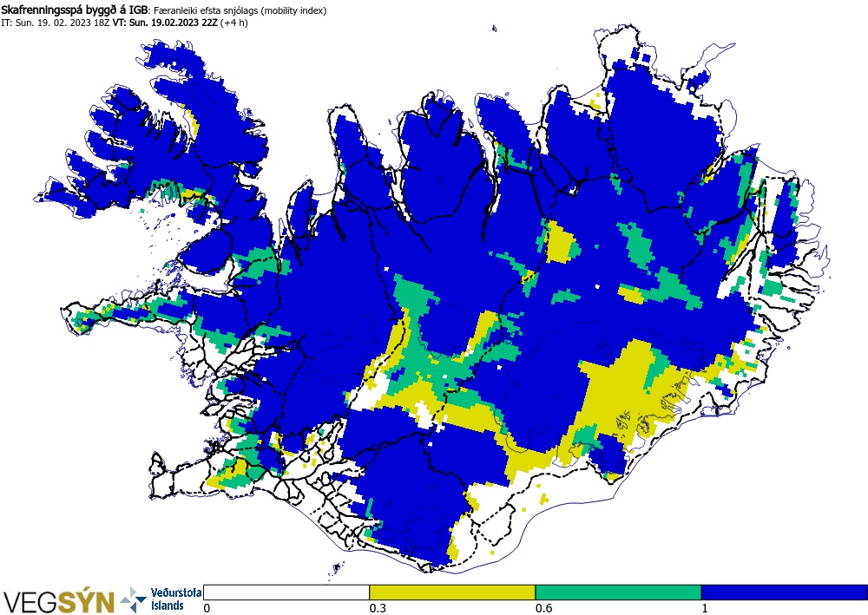
Task: Click the Veðurstofa Íslands logo
Action: click(x=161, y=599)
